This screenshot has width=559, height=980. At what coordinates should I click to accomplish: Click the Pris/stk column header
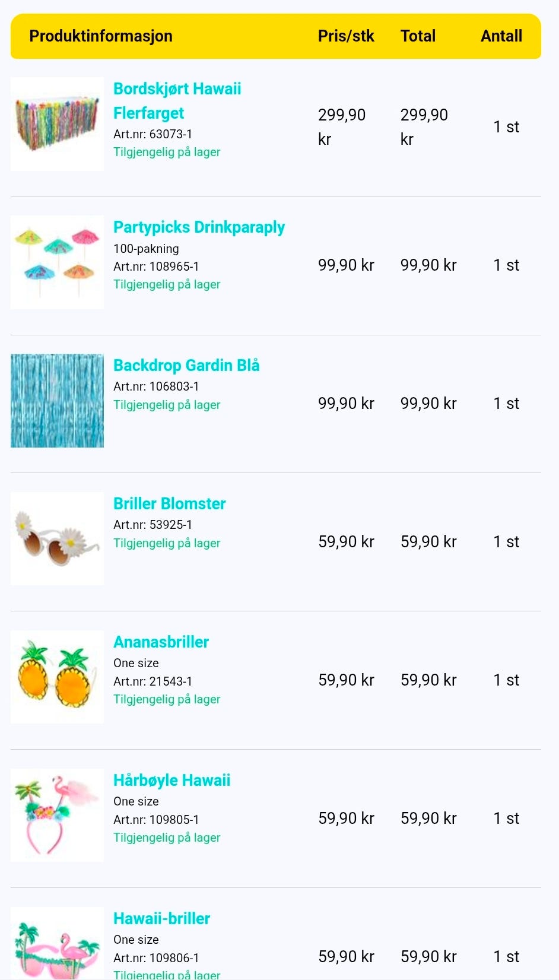(346, 36)
